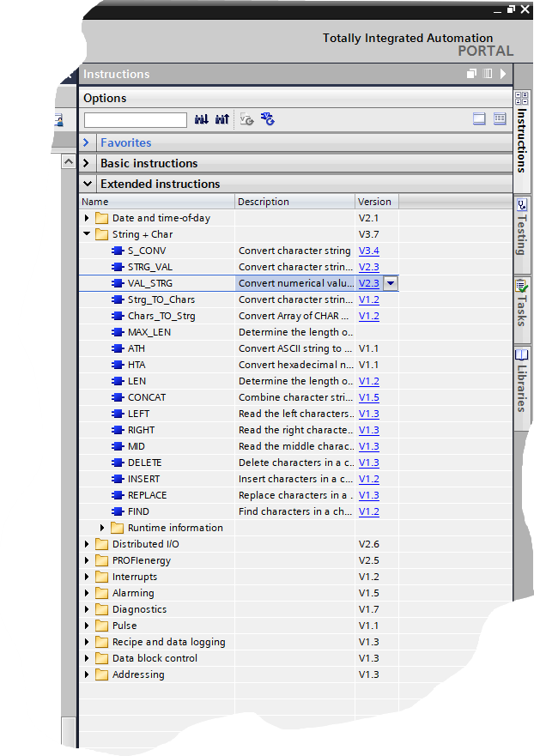The width and height of the screenshot is (534, 756).
Task: Restore the TIA Portal window
Action: [512, 9]
